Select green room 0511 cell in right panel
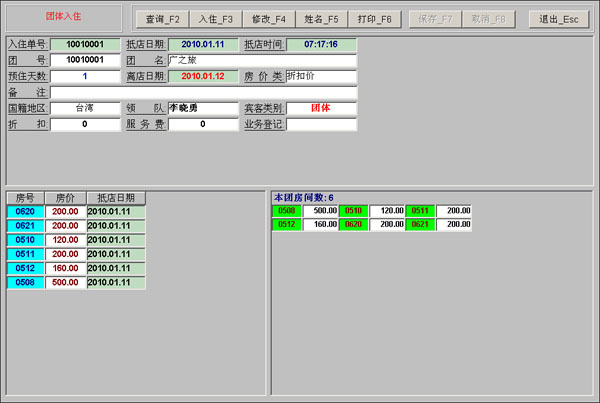 [422, 211]
